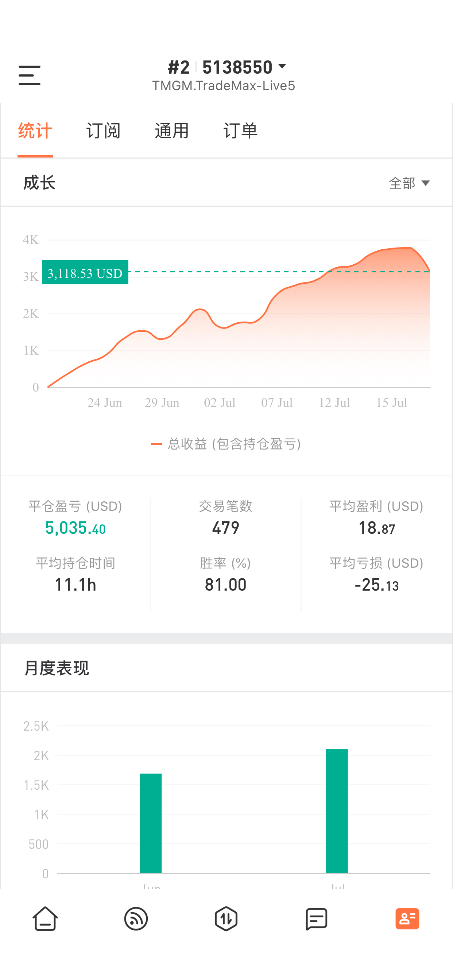The height and width of the screenshot is (980, 453).
Task: Tap the TMGM.TradeMax-Live5 server name
Action: pyautogui.click(x=224, y=86)
